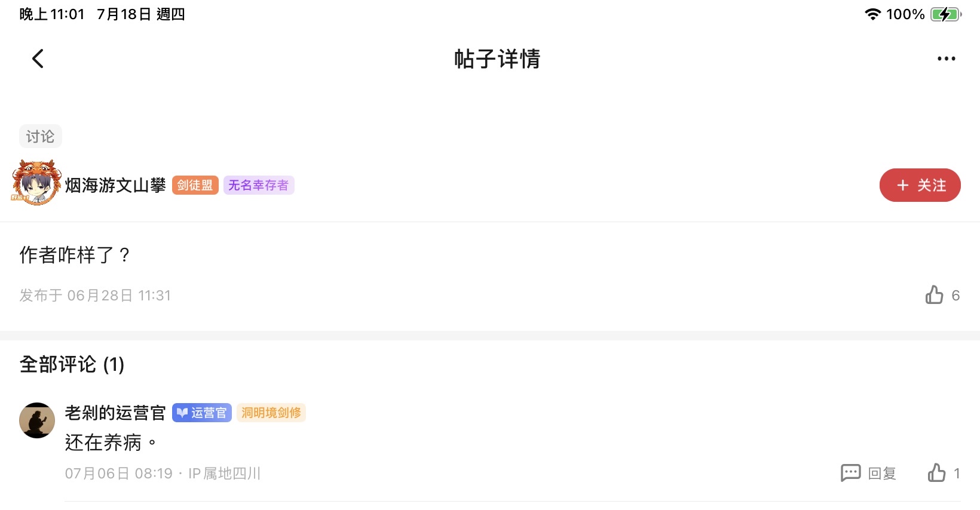Screen dimensions: 980x510
Task: Tap the 无名幸存者 badge
Action: [258, 185]
